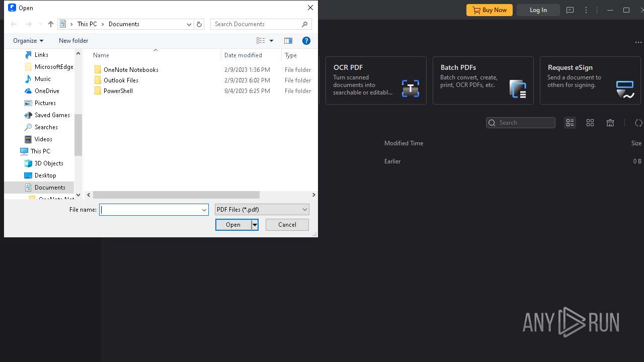Image resolution: width=644 pixels, height=362 pixels.
Task: Sort by Size column in app
Action: [636, 143]
